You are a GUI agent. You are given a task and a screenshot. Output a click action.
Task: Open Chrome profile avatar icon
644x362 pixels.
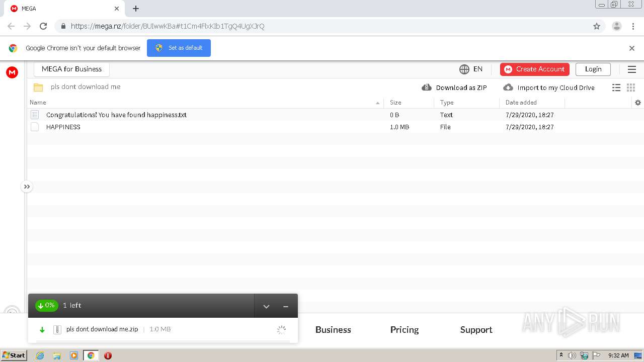point(616,26)
